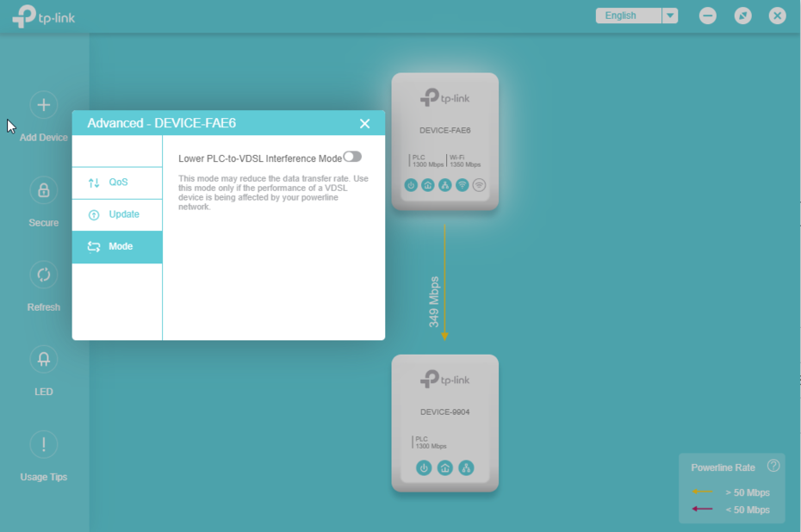Click the Add Device plus icon
This screenshot has height=532, width=801.
point(43,105)
